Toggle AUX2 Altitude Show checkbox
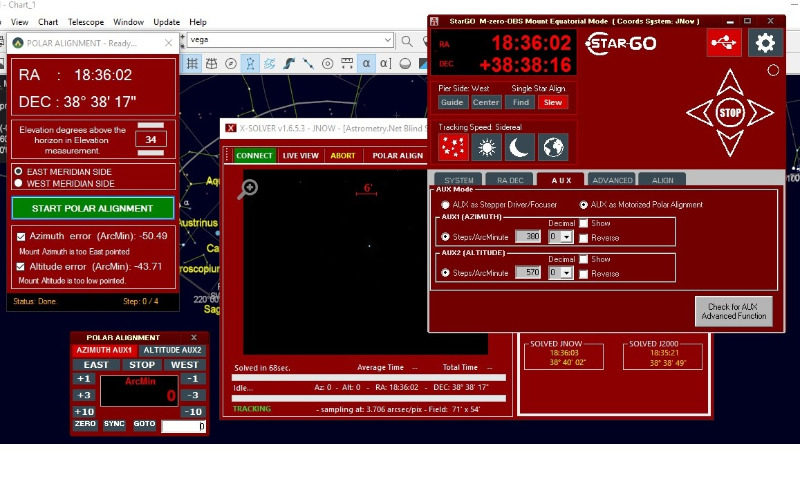Viewport: 800px width, 497px height. [584, 259]
